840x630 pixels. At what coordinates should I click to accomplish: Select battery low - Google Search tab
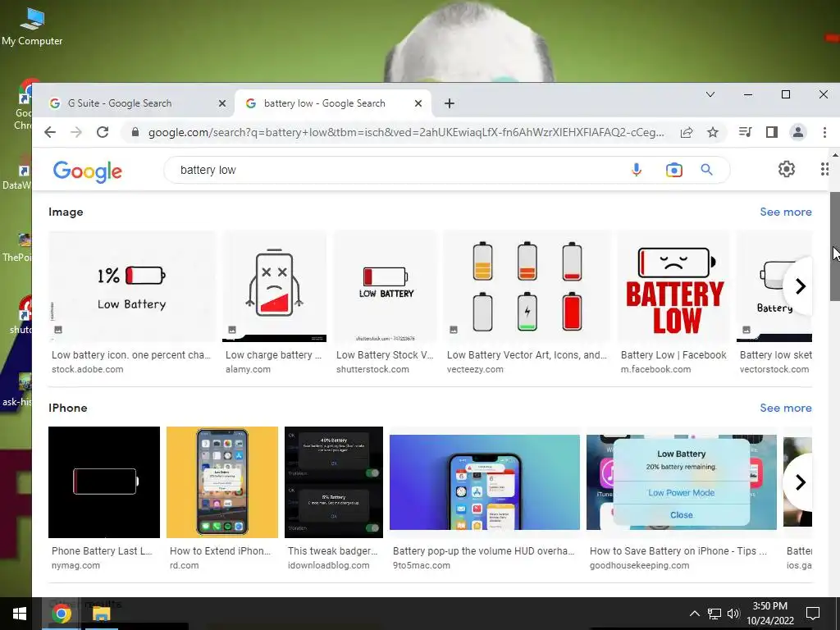point(333,103)
